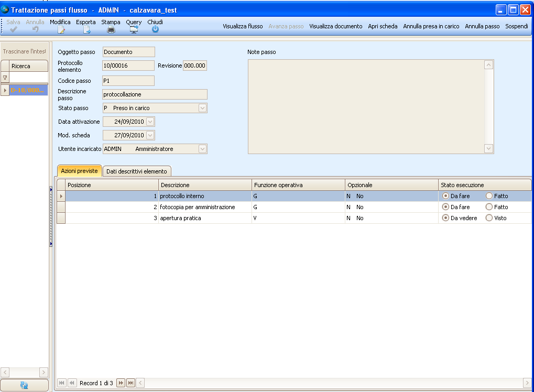Switch to Dati descrittivi elemento tab

[x=137, y=171]
